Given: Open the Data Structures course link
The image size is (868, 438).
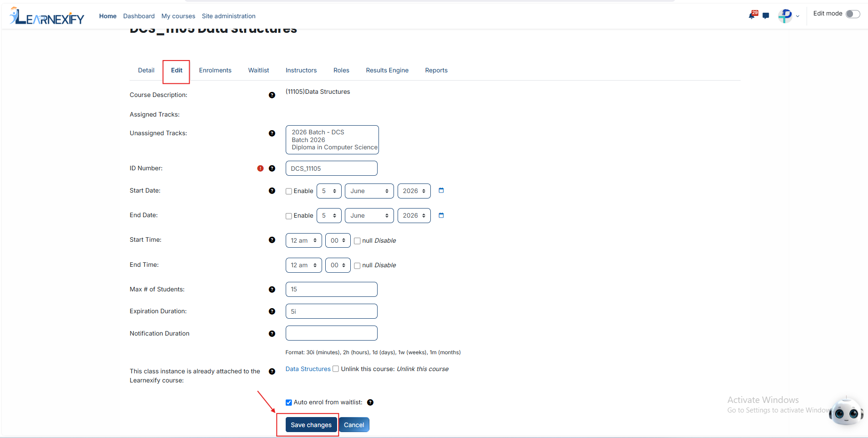Looking at the screenshot, I should tap(308, 369).
